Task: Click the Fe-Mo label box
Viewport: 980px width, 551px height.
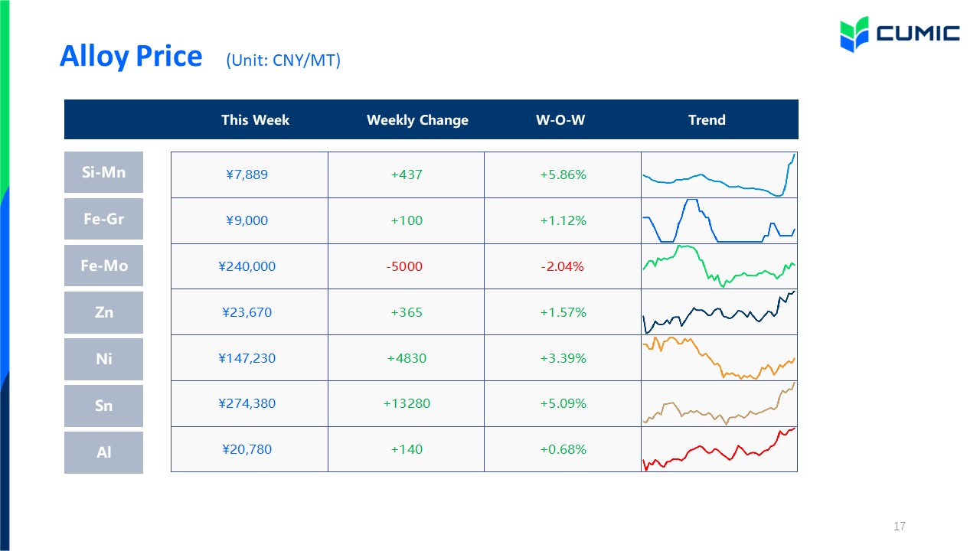Action: click(x=103, y=266)
